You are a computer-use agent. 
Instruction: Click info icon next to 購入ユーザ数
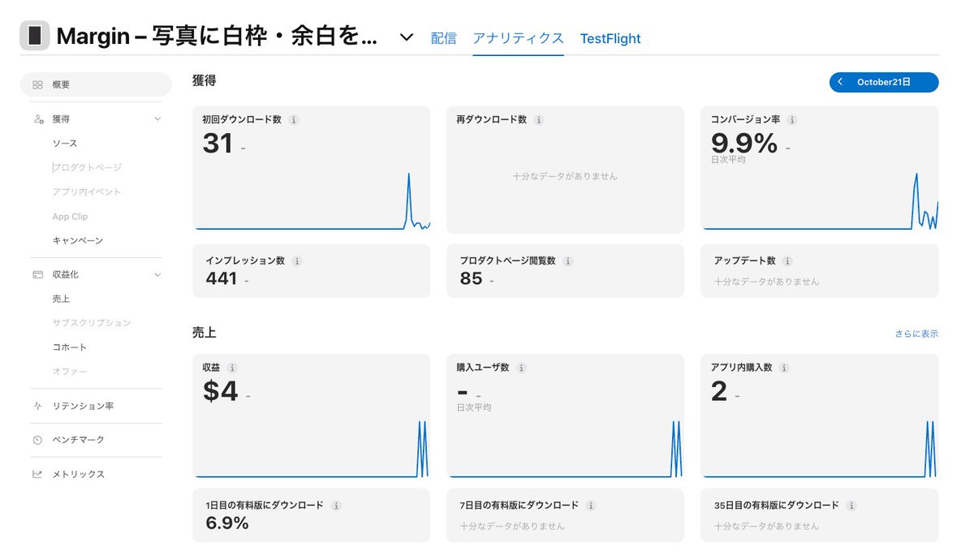pyautogui.click(x=521, y=368)
